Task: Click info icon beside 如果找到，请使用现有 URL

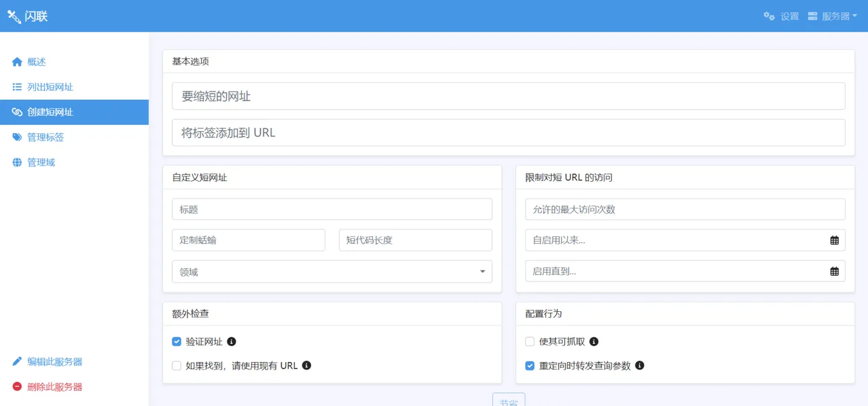Action: click(306, 366)
